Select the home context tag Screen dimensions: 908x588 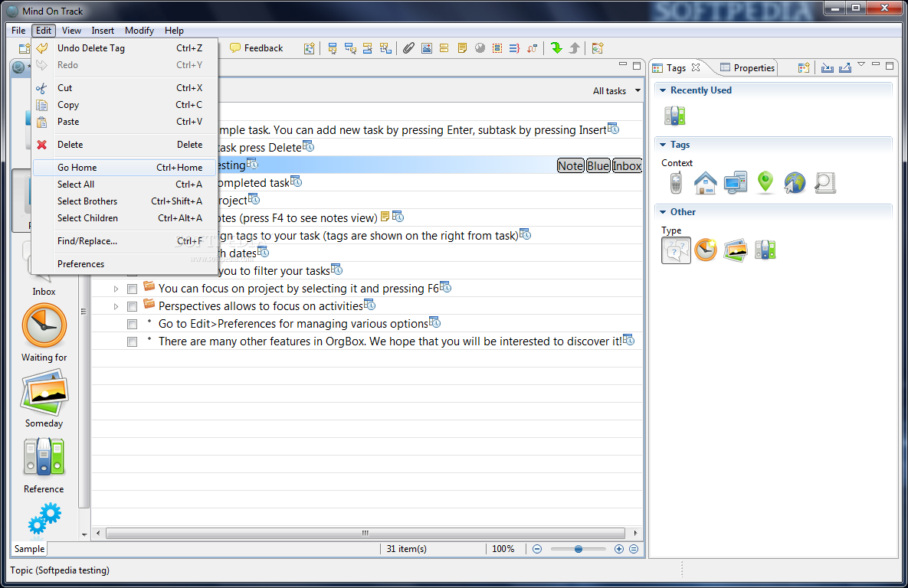click(705, 183)
